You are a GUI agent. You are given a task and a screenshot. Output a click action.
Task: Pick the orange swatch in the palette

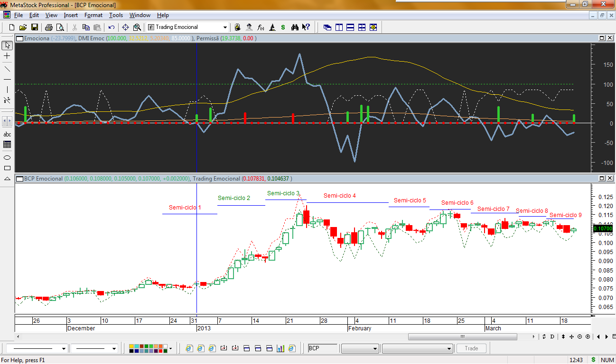coord(160,346)
